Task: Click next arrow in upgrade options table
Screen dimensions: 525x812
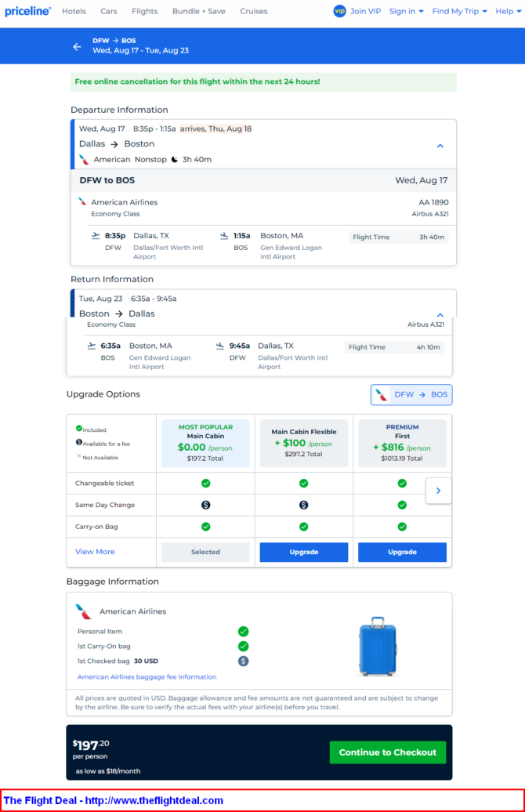Action: tap(439, 491)
